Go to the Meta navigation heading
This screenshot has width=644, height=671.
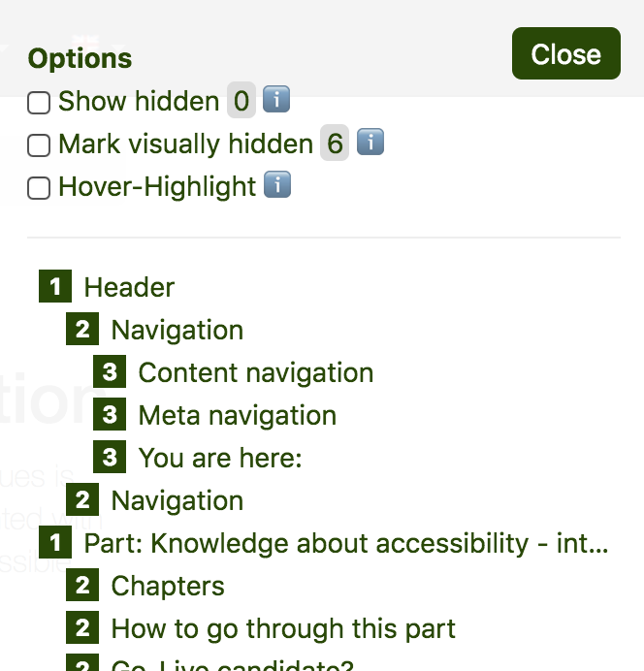237,416
